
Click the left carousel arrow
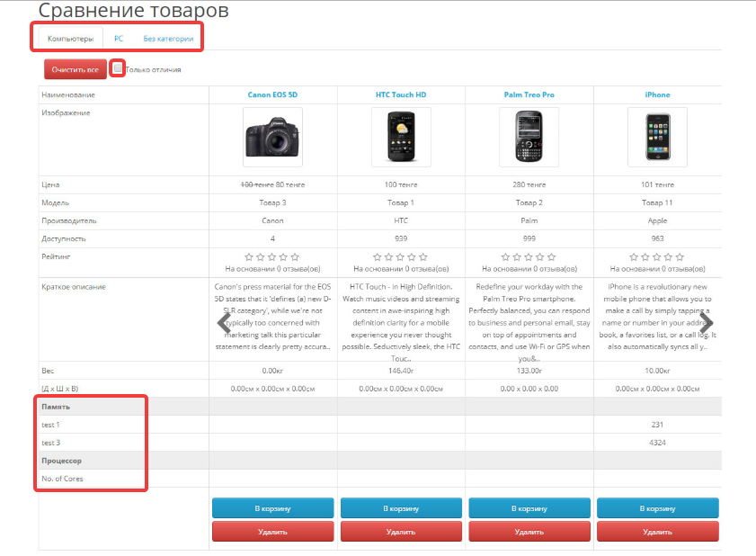(x=224, y=323)
